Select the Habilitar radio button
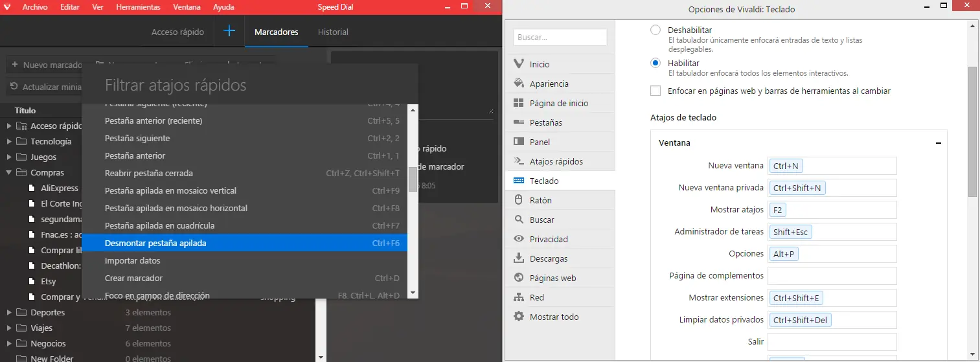 click(655, 63)
